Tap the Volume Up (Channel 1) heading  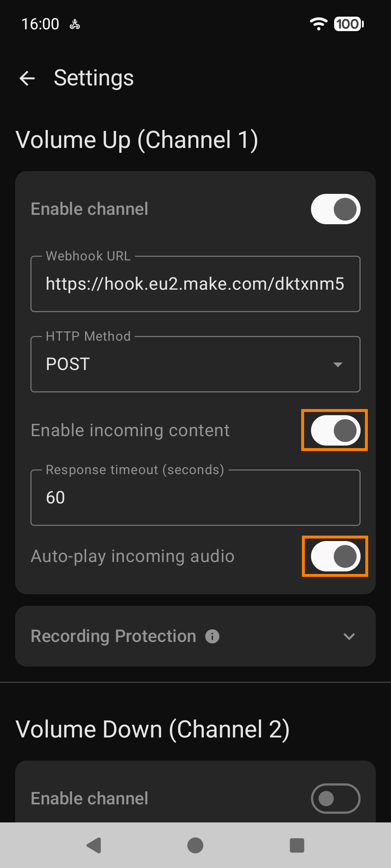pyautogui.click(x=137, y=140)
